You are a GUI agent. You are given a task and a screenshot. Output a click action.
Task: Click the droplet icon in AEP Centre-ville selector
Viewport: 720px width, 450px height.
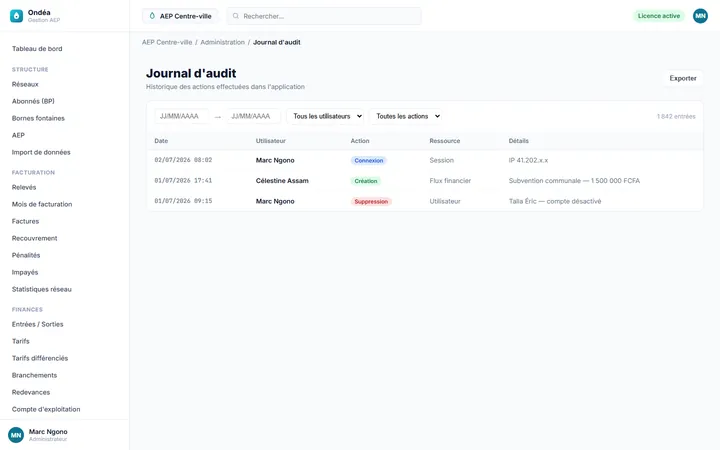pyautogui.click(x=152, y=16)
